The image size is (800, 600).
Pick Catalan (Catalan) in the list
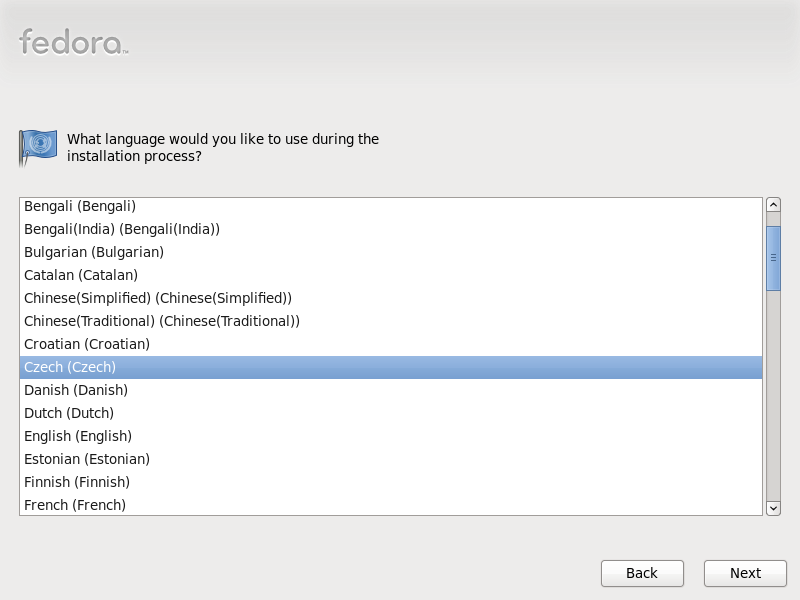pyautogui.click(x=81, y=275)
